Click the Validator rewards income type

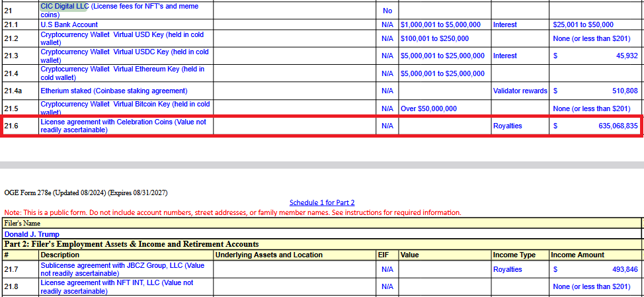click(x=520, y=91)
